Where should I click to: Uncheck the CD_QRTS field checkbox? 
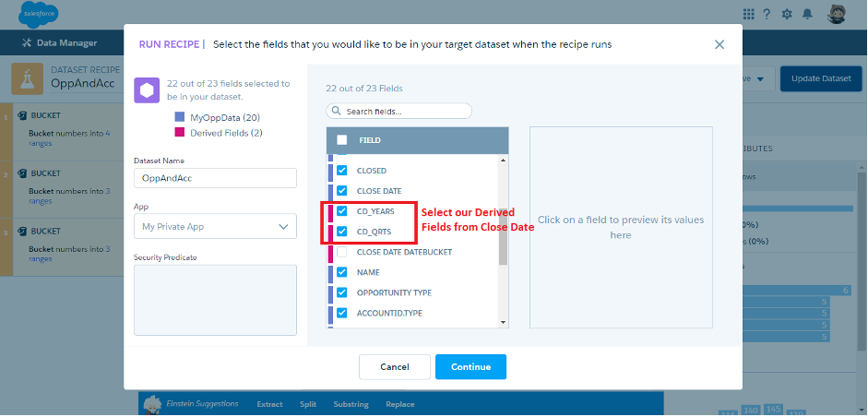click(x=342, y=232)
